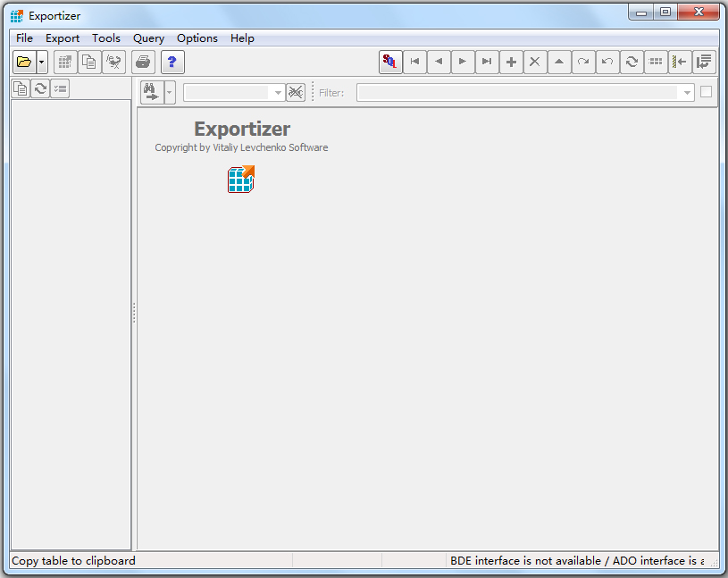Click the "Copy table to clipboard" status text
Screen dimensions: 728x578
click(73, 561)
